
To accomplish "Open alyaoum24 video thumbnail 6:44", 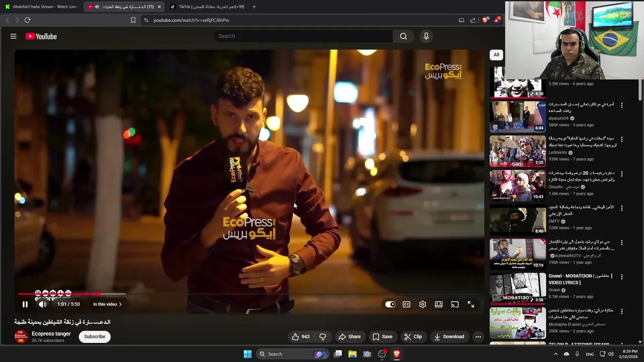I will (x=518, y=117).
